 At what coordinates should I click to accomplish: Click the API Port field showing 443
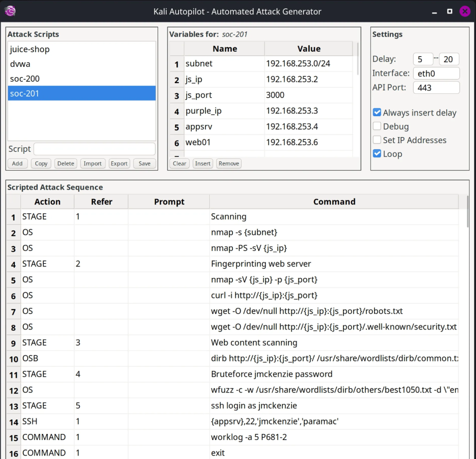click(436, 88)
